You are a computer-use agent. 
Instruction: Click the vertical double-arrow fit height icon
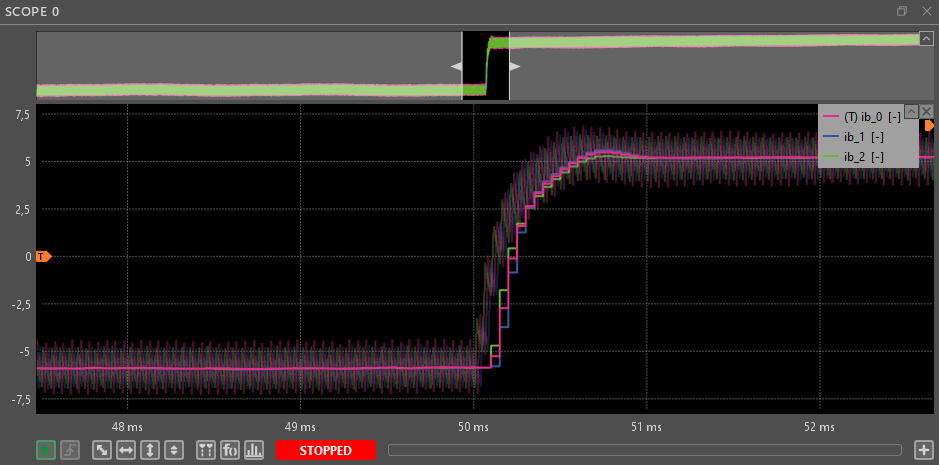(x=150, y=450)
